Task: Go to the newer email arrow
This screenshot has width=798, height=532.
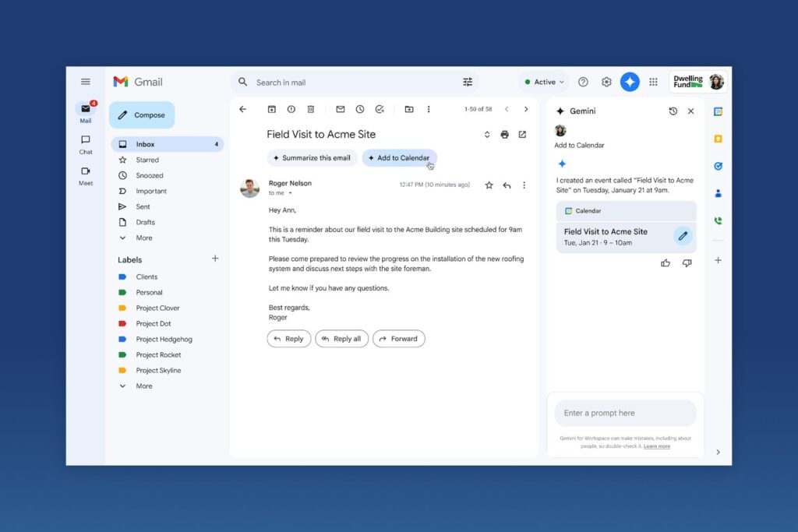Action: click(507, 109)
